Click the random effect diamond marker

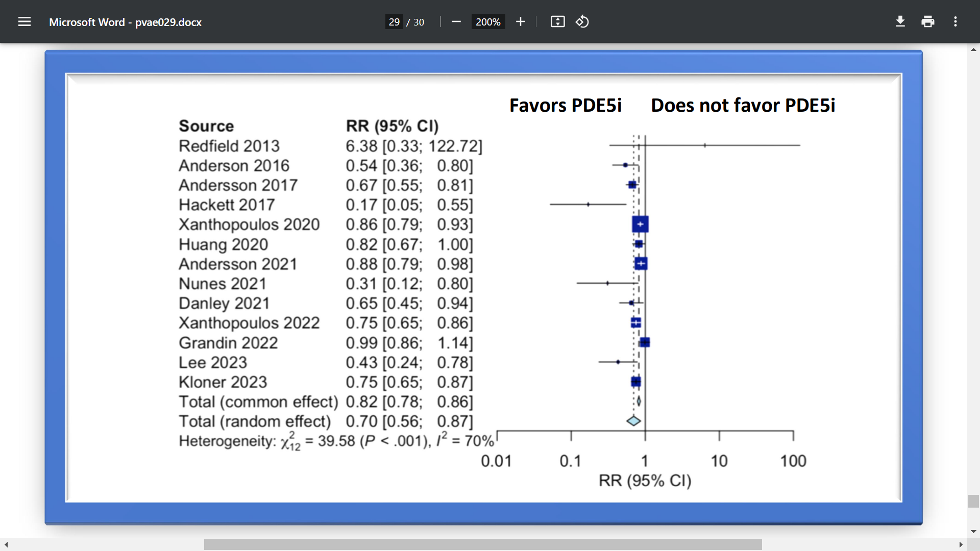pos(633,421)
